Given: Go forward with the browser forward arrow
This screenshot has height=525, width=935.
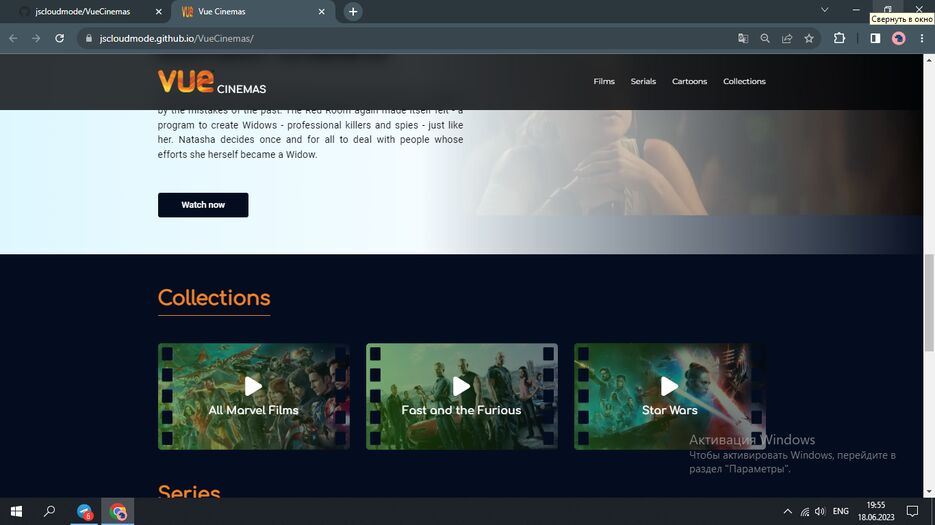Looking at the screenshot, I should click(x=36, y=38).
